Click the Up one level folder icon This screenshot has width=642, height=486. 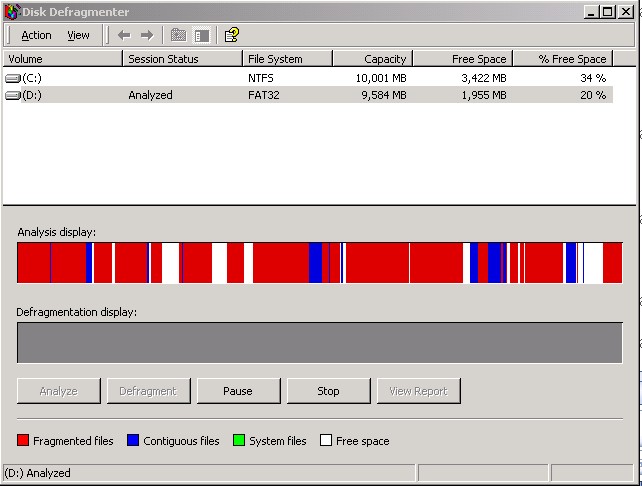[x=179, y=35]
